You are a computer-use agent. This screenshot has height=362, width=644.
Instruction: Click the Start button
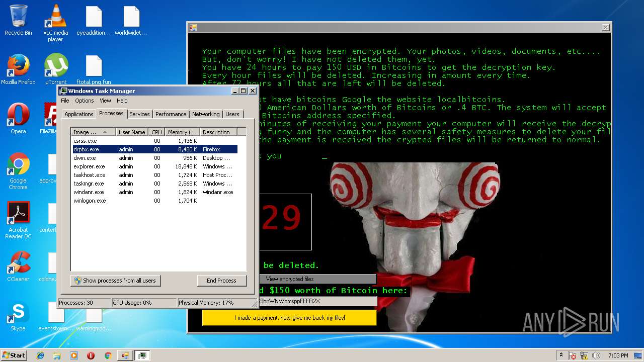point(14,355)
